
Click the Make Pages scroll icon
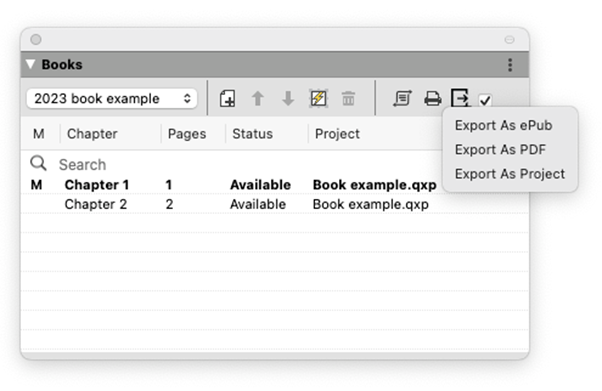click(x=402, y=99)
